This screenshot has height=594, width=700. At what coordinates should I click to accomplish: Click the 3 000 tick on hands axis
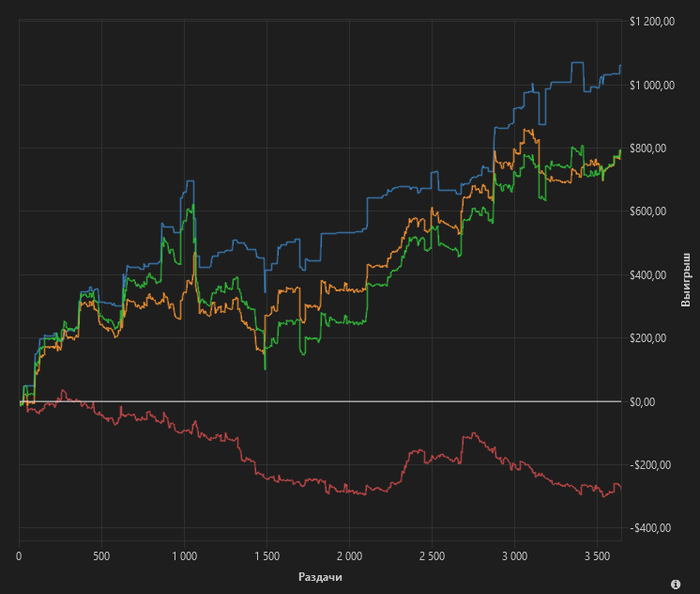pos(515,557)
